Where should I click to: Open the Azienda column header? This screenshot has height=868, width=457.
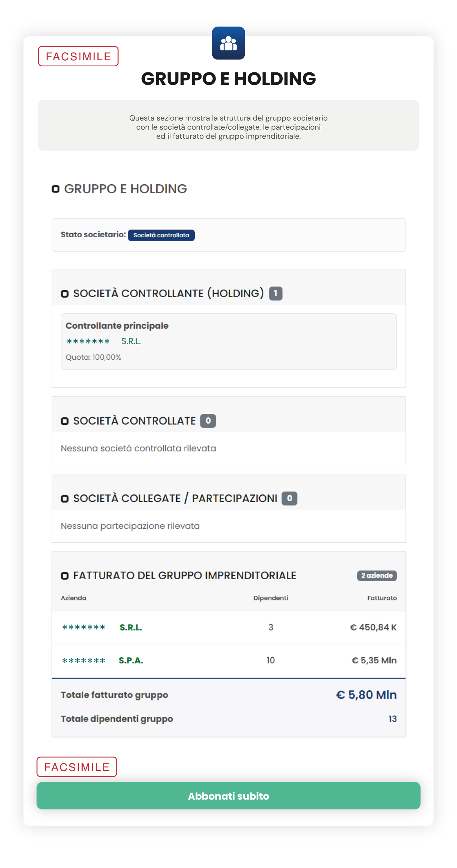pyautogui.click(x=74, y=598)
